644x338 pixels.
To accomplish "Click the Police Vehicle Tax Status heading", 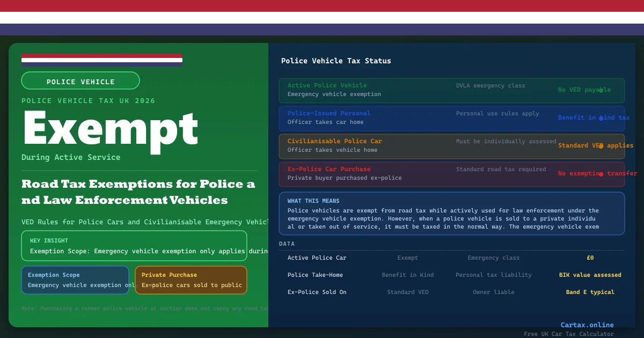I will pos(336,61).
